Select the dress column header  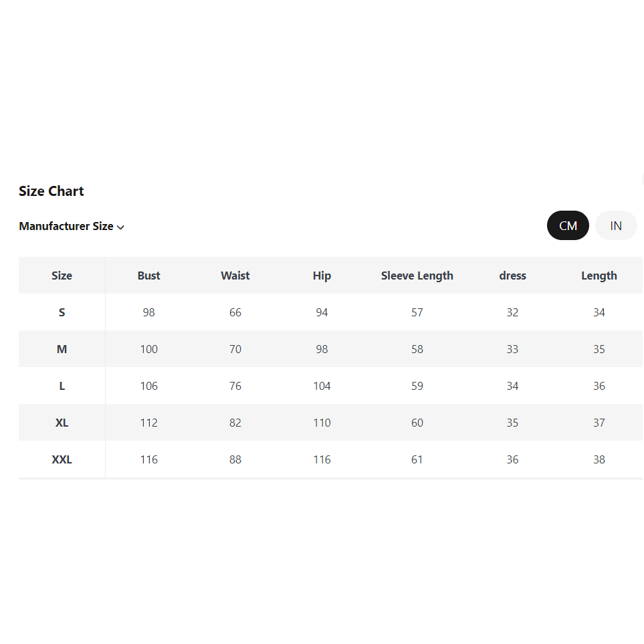pos(512,276)
